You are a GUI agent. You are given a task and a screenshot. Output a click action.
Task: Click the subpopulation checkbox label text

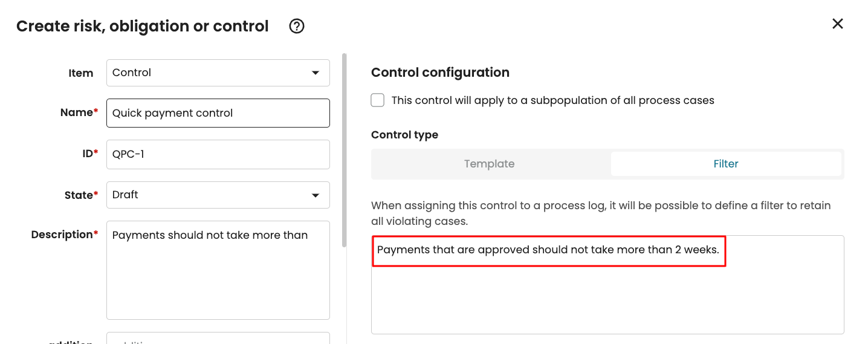552,100
